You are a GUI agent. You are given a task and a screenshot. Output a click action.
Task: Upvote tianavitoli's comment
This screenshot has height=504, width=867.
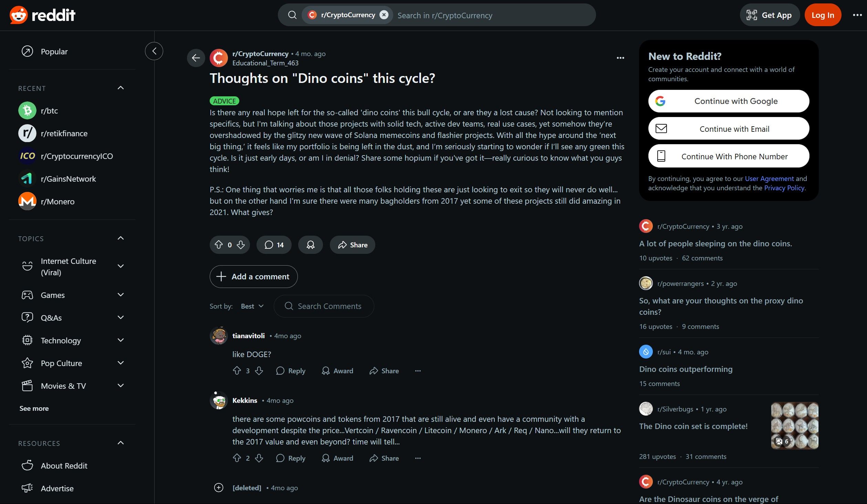237,371
